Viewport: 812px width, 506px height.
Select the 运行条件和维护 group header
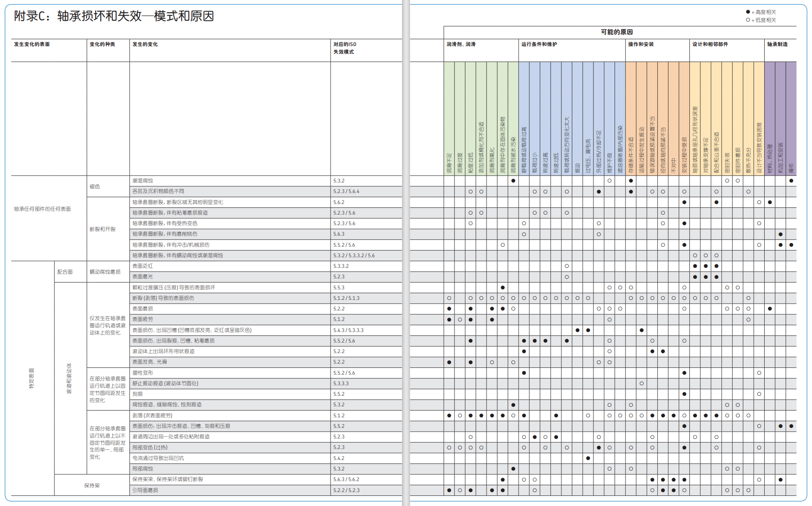point(539,44)
